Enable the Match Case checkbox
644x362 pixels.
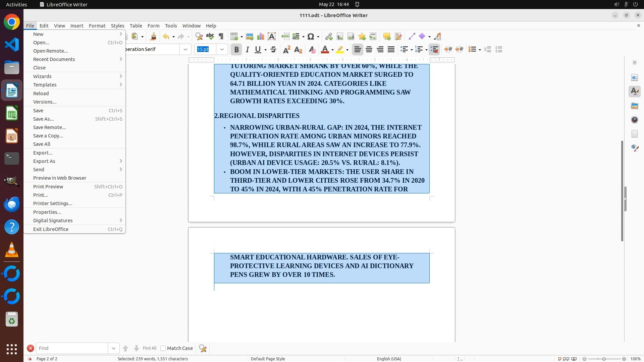[163, 348]
